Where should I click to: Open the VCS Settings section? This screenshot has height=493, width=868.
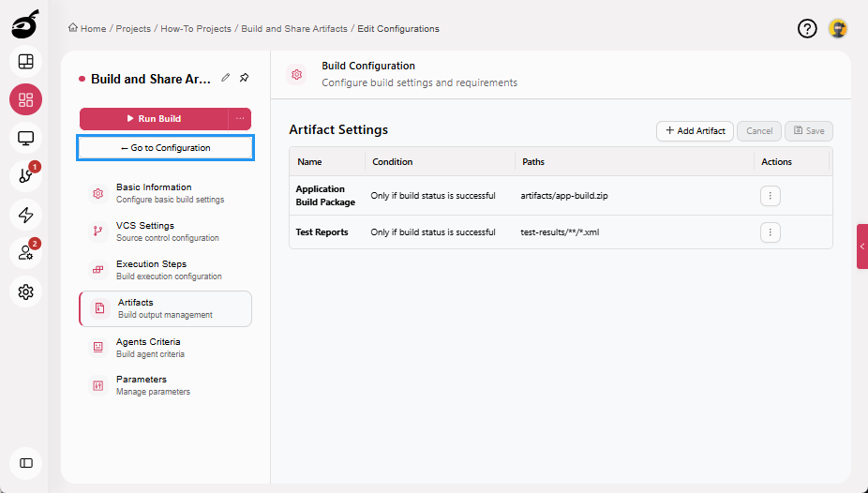point(166,232)
